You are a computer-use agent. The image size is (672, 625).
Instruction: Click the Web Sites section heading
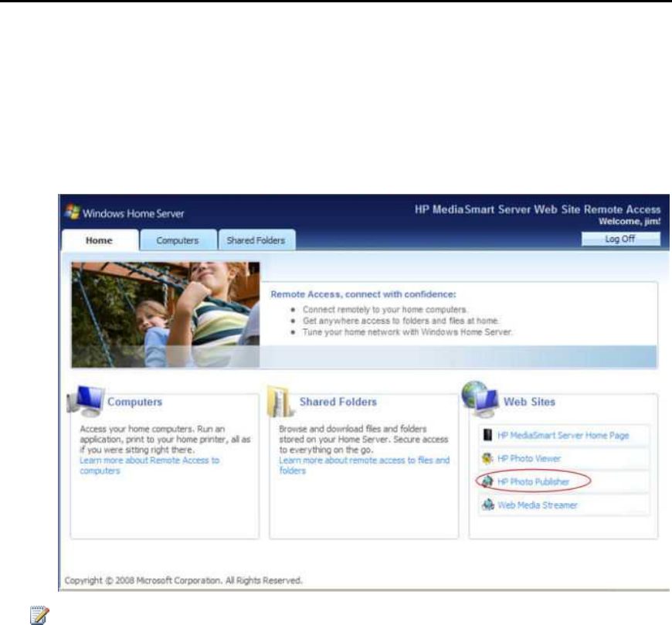529,402
